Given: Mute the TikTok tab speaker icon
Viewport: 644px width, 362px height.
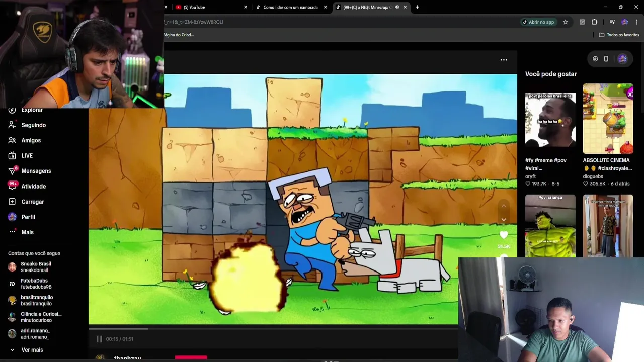Looking at the screenshot, I should click(x=397, y=7).
